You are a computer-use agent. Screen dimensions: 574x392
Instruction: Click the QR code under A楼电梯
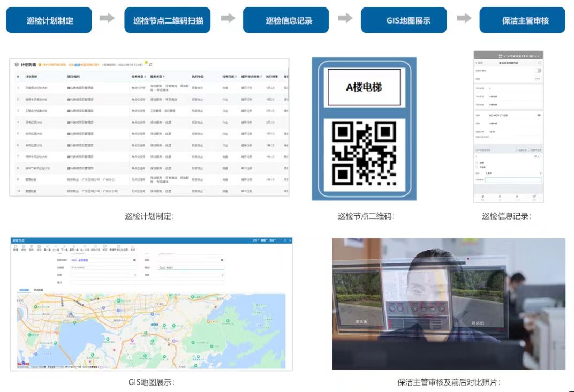pos(364,153)
